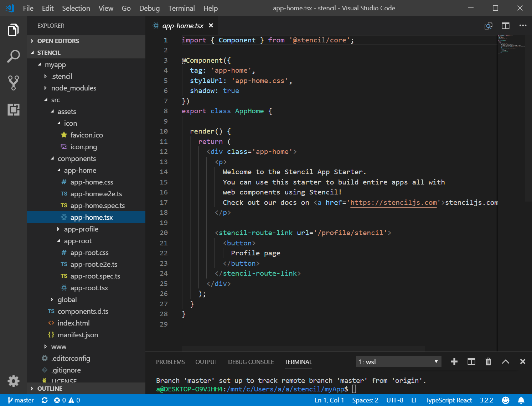Click the open changes icon in editor toolbar
Screen dimensions: 532x406
488,26
